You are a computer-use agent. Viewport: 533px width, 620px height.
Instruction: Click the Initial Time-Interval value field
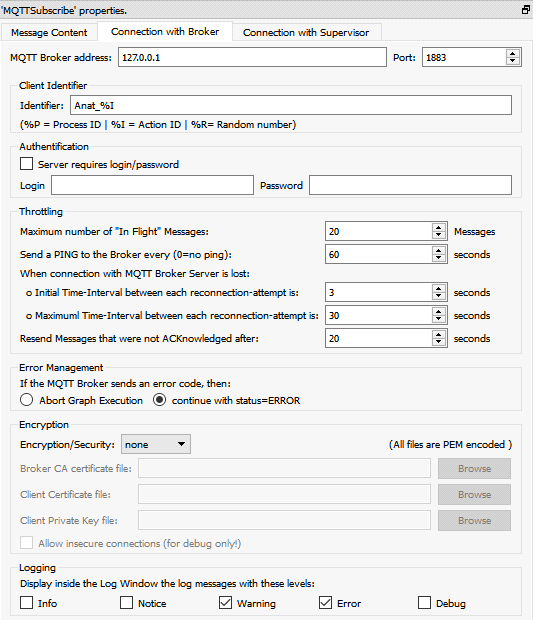coord(379,292)
